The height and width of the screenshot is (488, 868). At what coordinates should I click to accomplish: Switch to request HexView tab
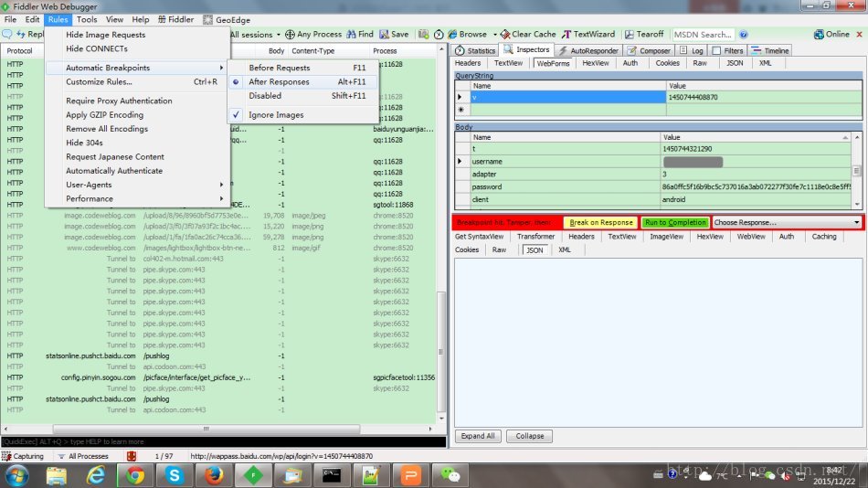(x=596, y=63)
